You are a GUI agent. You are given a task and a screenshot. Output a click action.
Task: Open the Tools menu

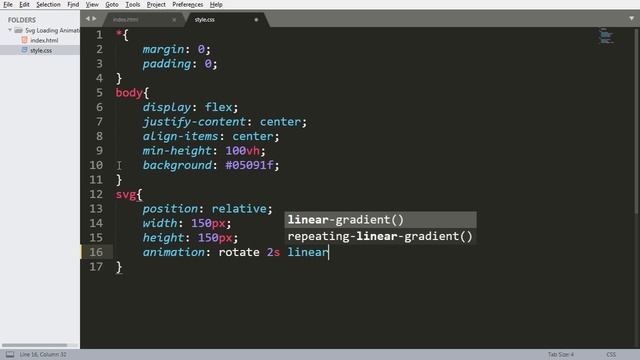[132, 4]
